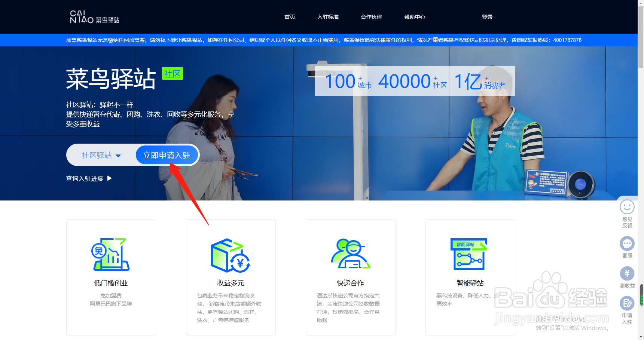Click the 立即申请入驻 button

click(167, 155)
